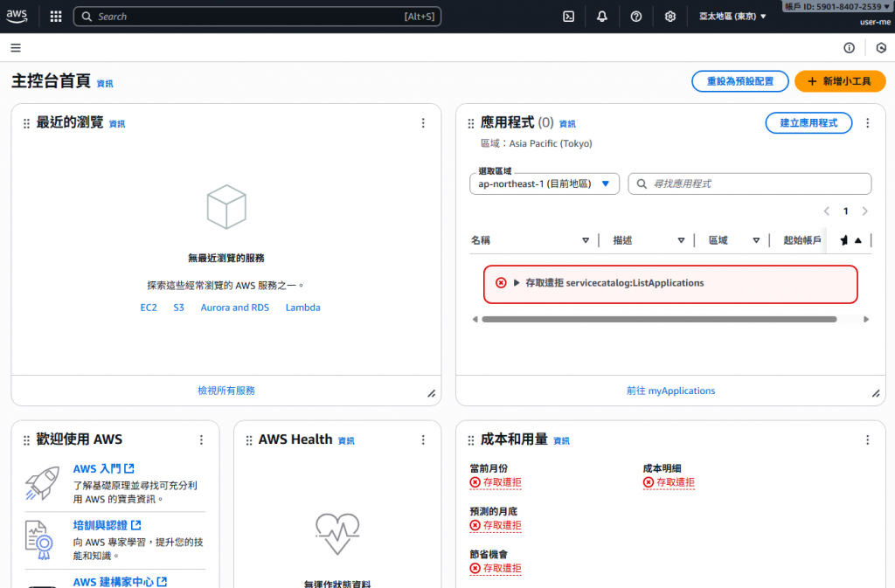
Task: Click the 尋找應用程式 search field
Action: click(x=749, y=183)
